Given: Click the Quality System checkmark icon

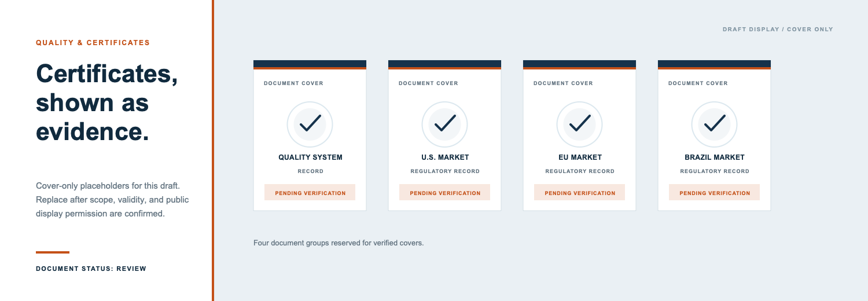Looking at the screenshot, I should (310, 124).
